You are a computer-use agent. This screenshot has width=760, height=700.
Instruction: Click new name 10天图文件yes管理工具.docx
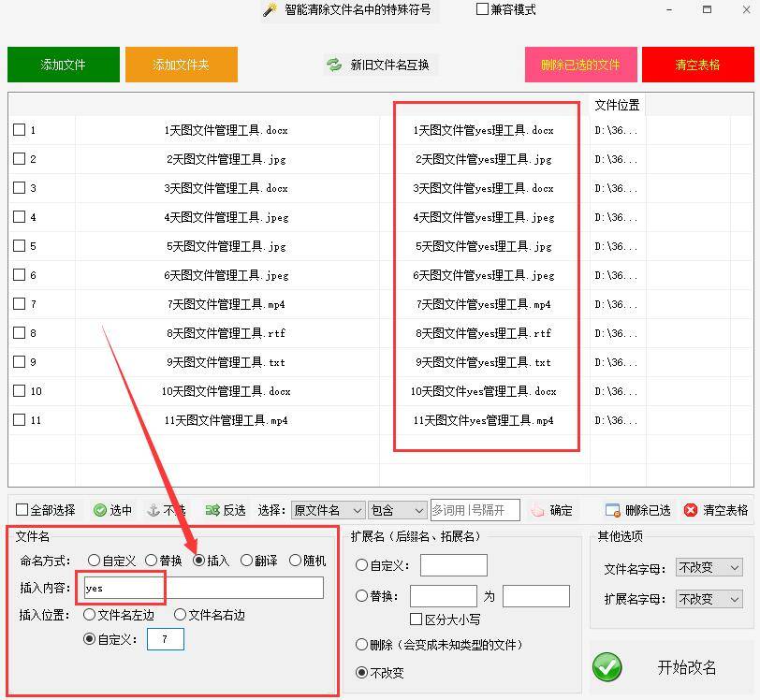[483, 391]
